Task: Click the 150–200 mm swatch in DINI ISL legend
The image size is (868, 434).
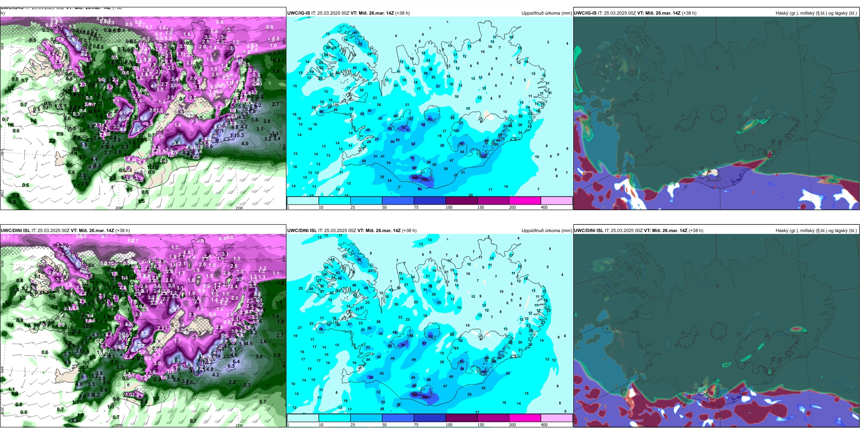Action: pyautogui.click(x=493, y=418)
